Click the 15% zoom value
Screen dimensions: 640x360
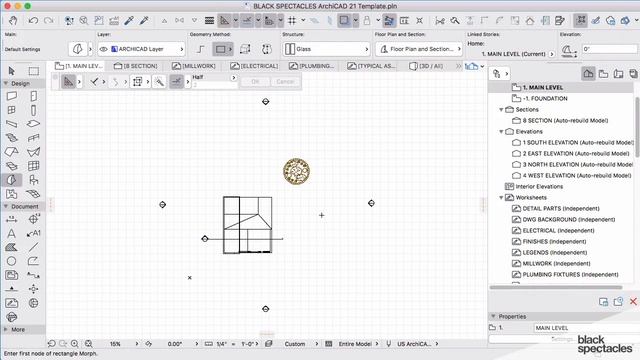115,344
